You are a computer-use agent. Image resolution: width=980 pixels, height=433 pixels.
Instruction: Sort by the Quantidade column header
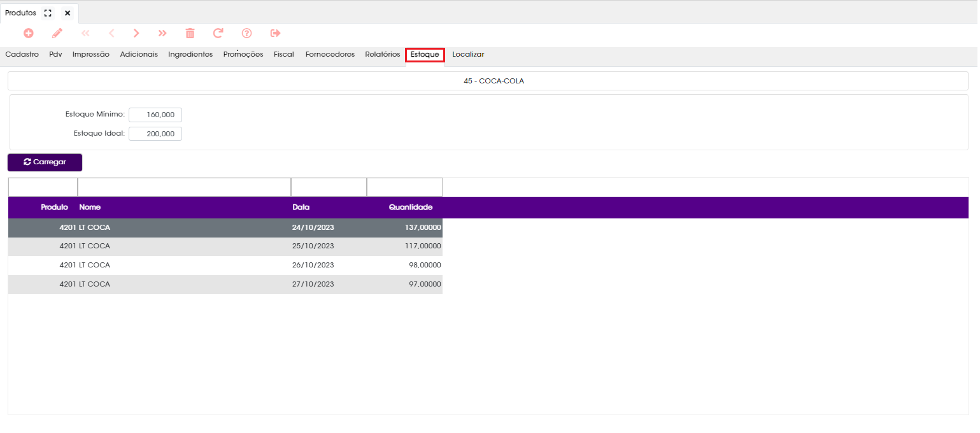411,208
